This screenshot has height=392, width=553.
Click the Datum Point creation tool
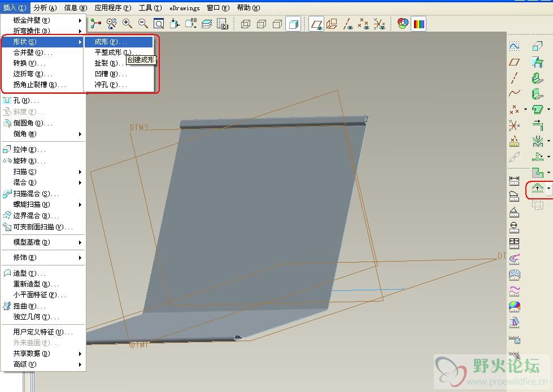514,109
